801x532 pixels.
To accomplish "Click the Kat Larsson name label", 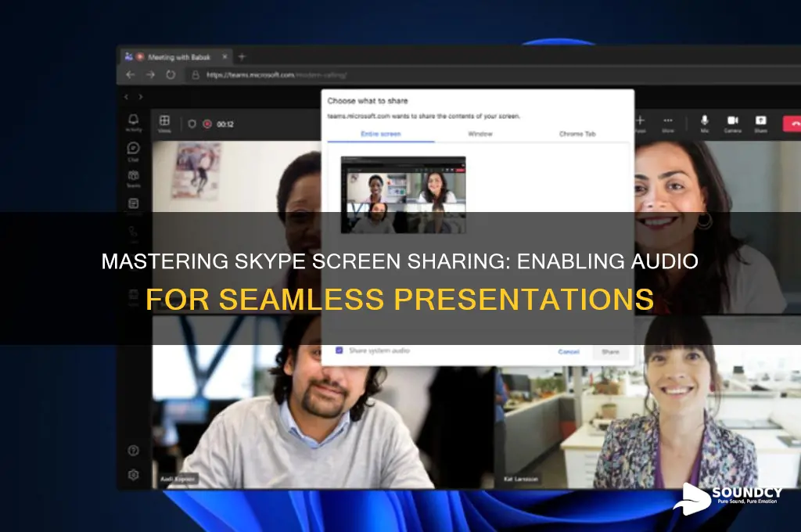I will coord(520,479).
